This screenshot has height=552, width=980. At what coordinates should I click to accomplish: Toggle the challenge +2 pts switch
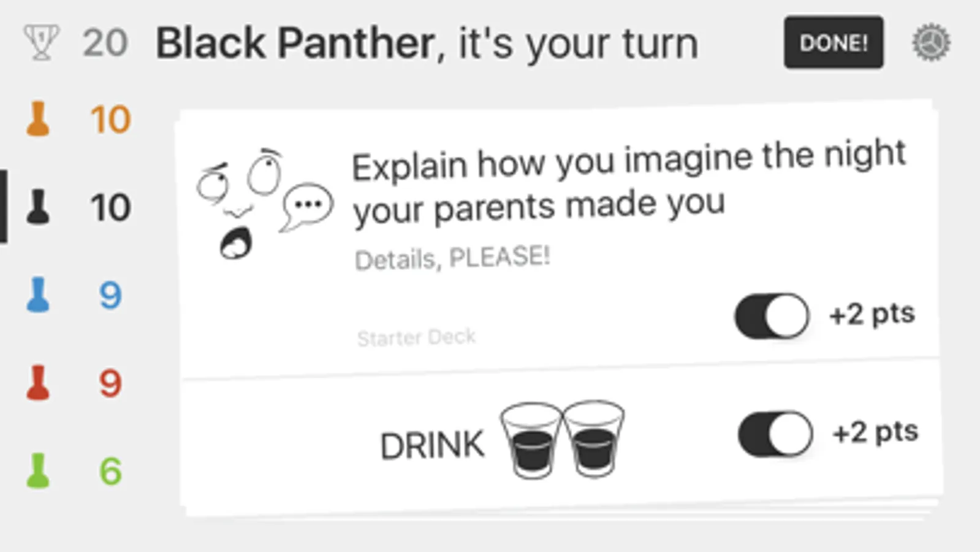pos(772,316)
